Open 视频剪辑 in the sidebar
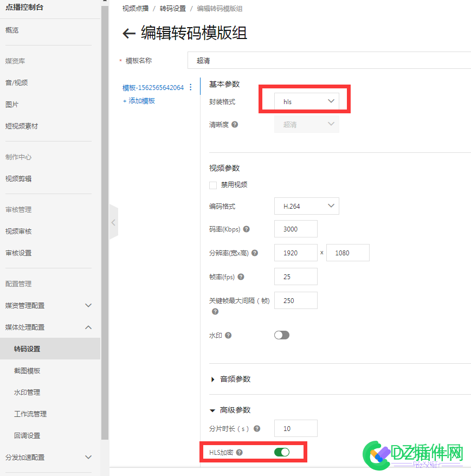This screenshot has height=476, width=471. point(18,178)
